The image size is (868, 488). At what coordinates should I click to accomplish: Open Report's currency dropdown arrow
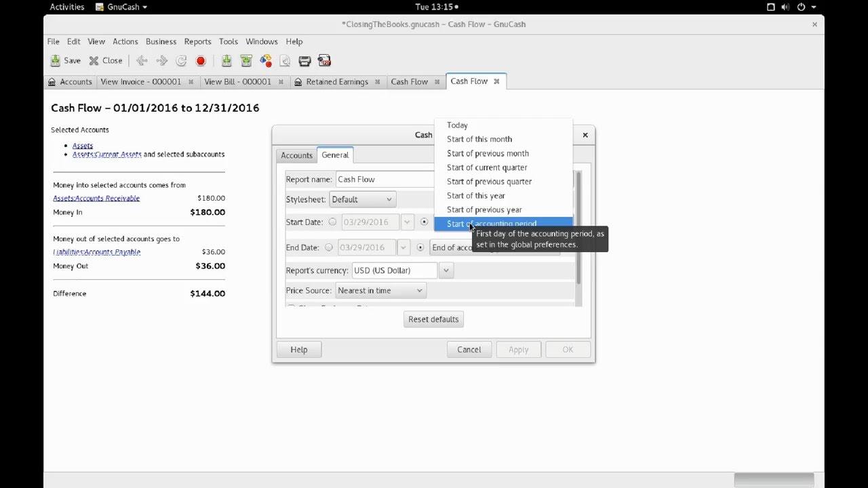click(x=446, y=270)
